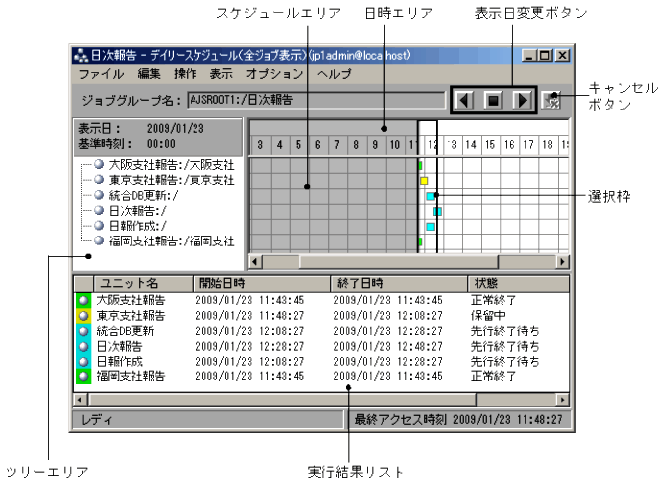
Task: Click the schedule scrollbar right arrow
Action: (x=562, y=261)
